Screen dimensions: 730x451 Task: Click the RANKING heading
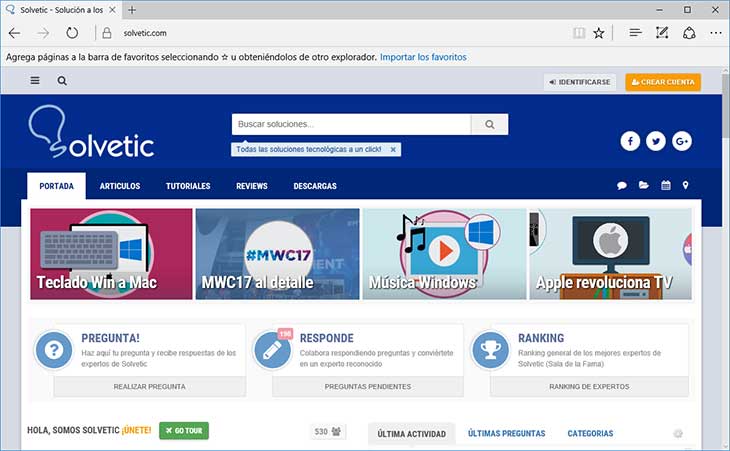point(541,338)
